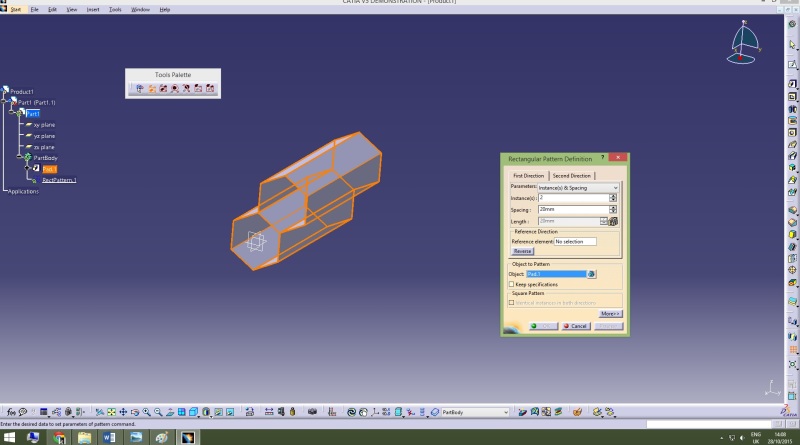Click the Reverse button
Image resolution: width=800 pixels, height=445 pixels.
[x=522, y=251]
